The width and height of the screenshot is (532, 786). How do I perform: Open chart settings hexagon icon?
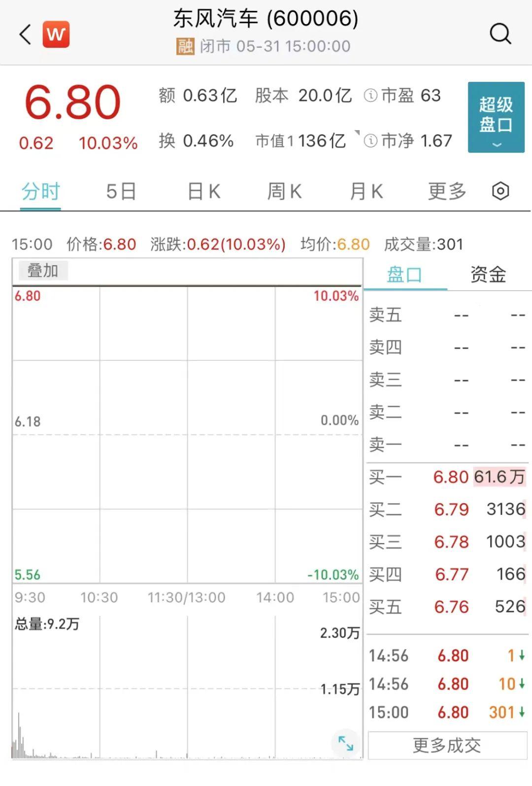[x=500, y=191]
